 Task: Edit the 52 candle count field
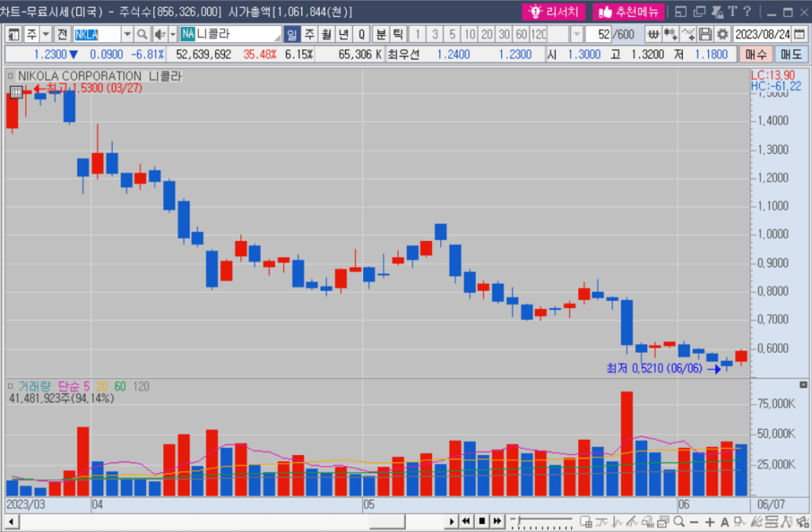point(599,34)
